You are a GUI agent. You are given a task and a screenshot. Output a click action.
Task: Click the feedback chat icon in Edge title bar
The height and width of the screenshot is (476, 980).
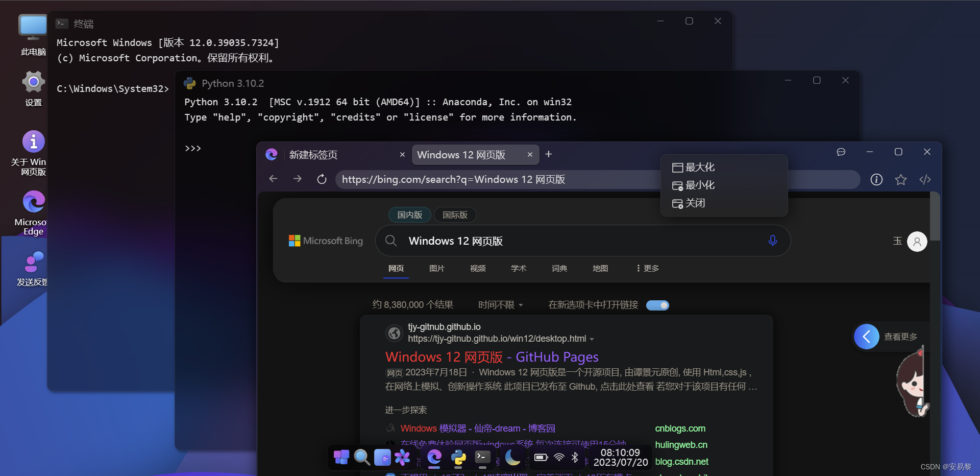pos(841,152)
